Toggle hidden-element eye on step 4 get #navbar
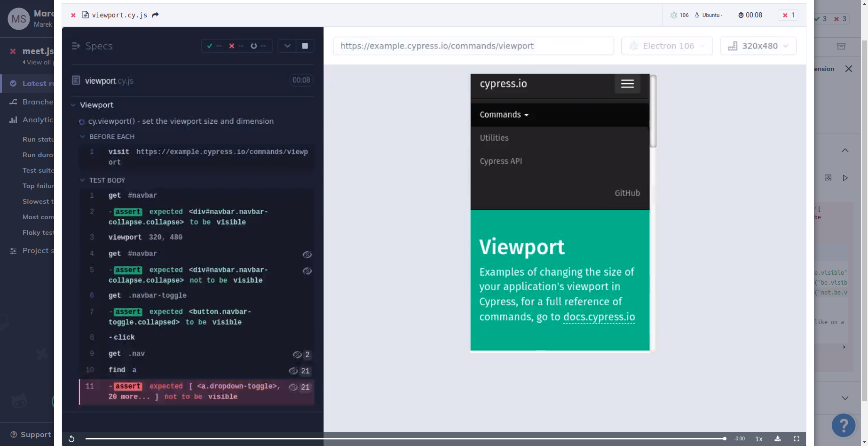Viewport: 868px width, 446px height. coord(307,255)
